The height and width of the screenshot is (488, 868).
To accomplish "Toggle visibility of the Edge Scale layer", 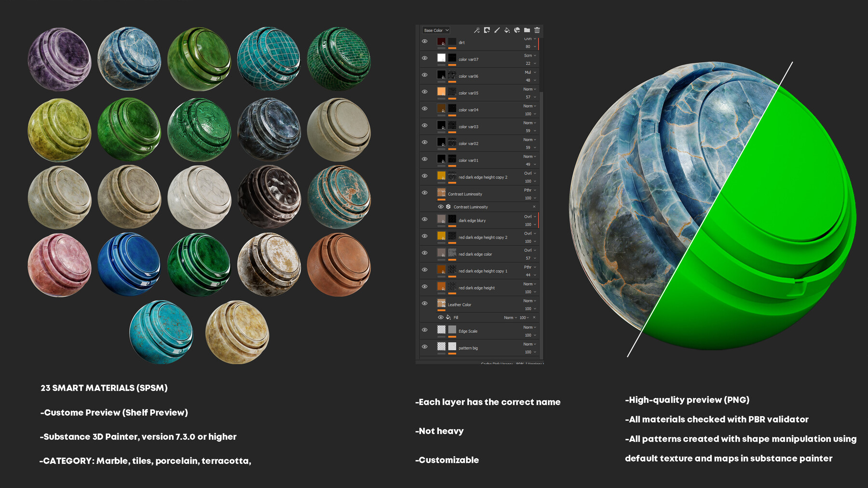I will click(x=425, y=330).
